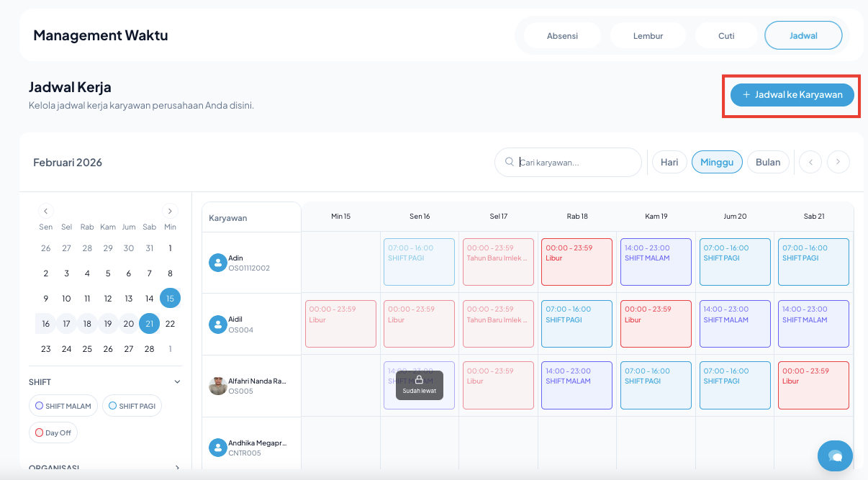868x480 pixels.
Task: Click the search magnifier icon
Action: click(510, 162)
